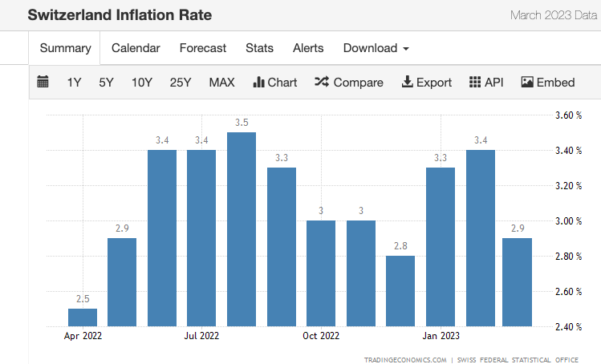Open the Alerts tab
This screenshot has height=364, width=601.
308,48
